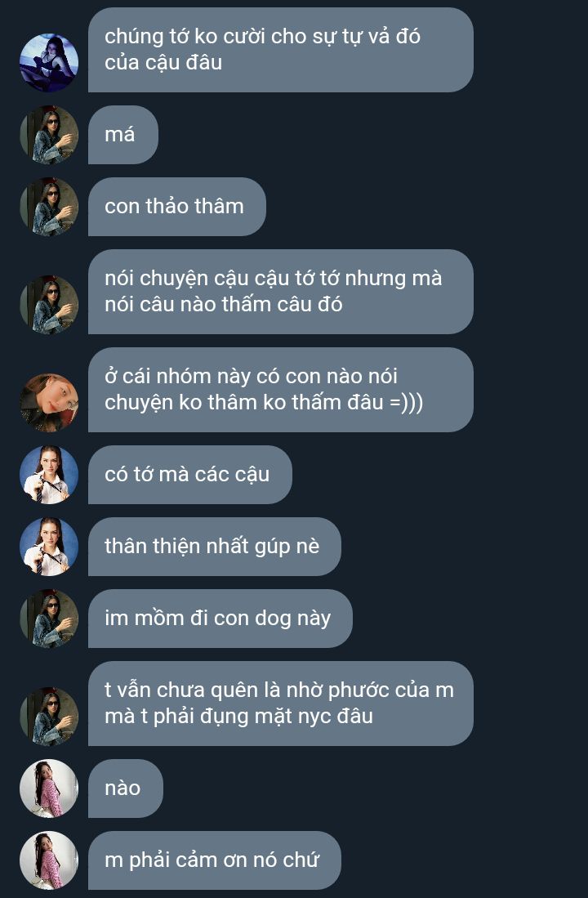Tap the "má" message bubble
Screen dimensions: 588x898
(123, 135)
